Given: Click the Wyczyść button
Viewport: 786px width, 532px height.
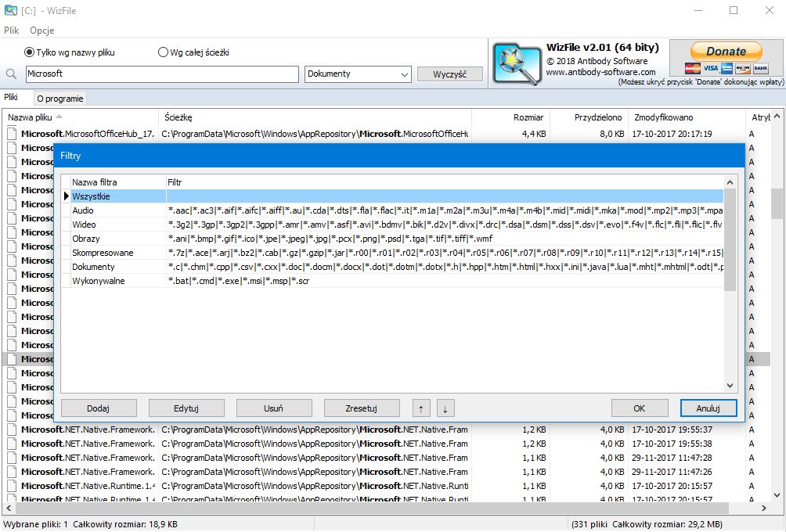Looking at the screenshot, I should coord(449,74).
